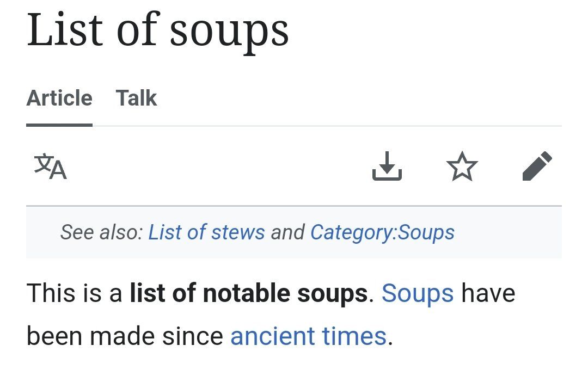Click the pencil edit icon
Image resolution: width=588 pixels, height=376 pixels.
coord(537,167)
